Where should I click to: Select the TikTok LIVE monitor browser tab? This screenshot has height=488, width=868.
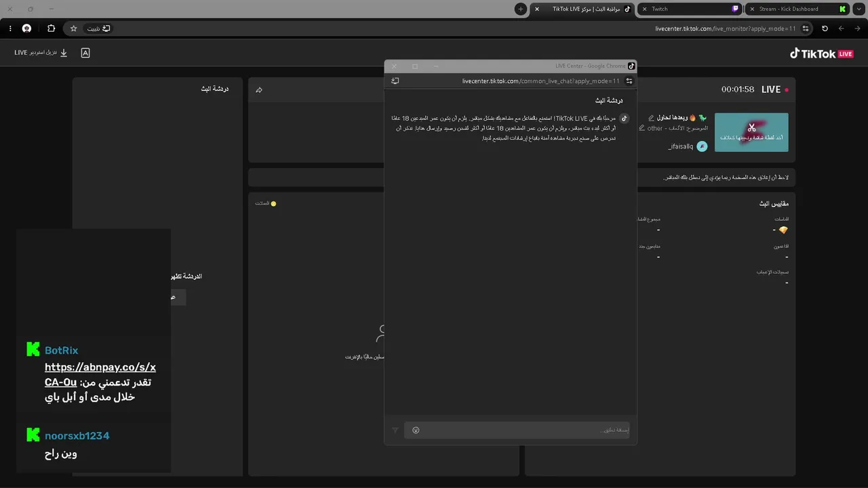pos(583,9)
